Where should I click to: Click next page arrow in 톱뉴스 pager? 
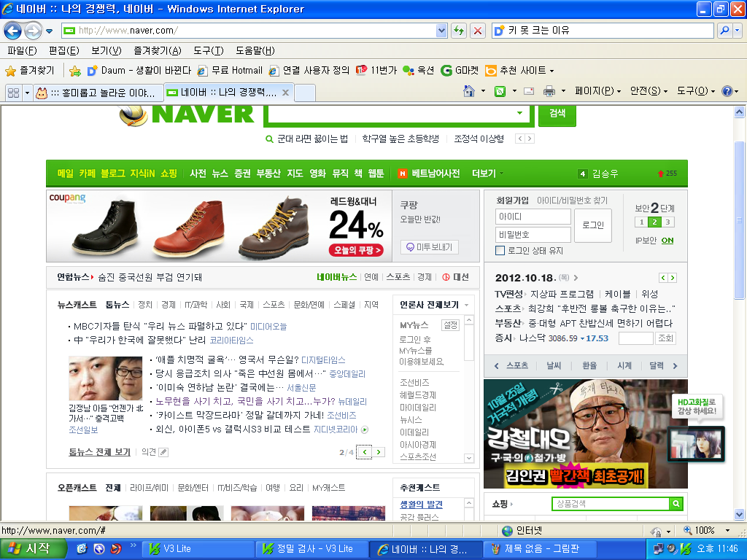pyautogui.click(x=379, y=452)
